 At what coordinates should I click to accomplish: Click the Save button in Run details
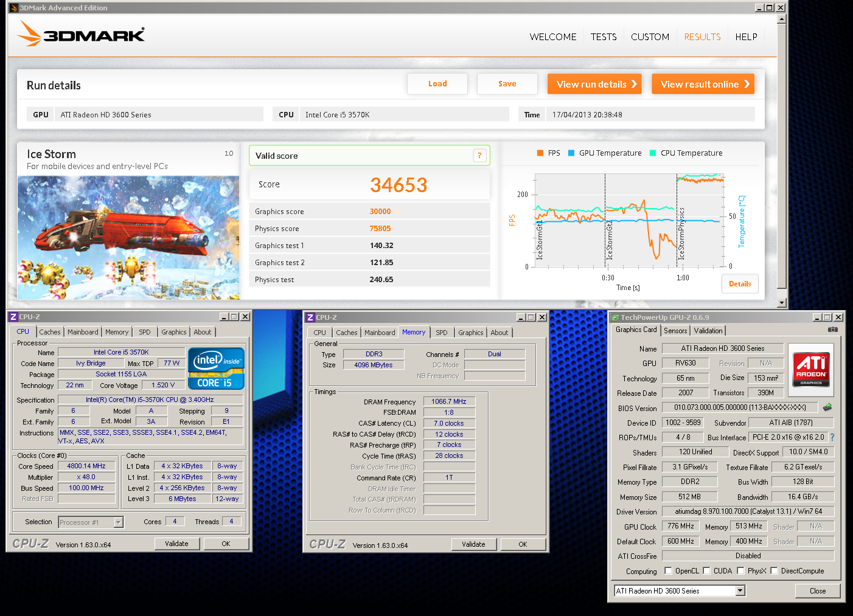507,84
